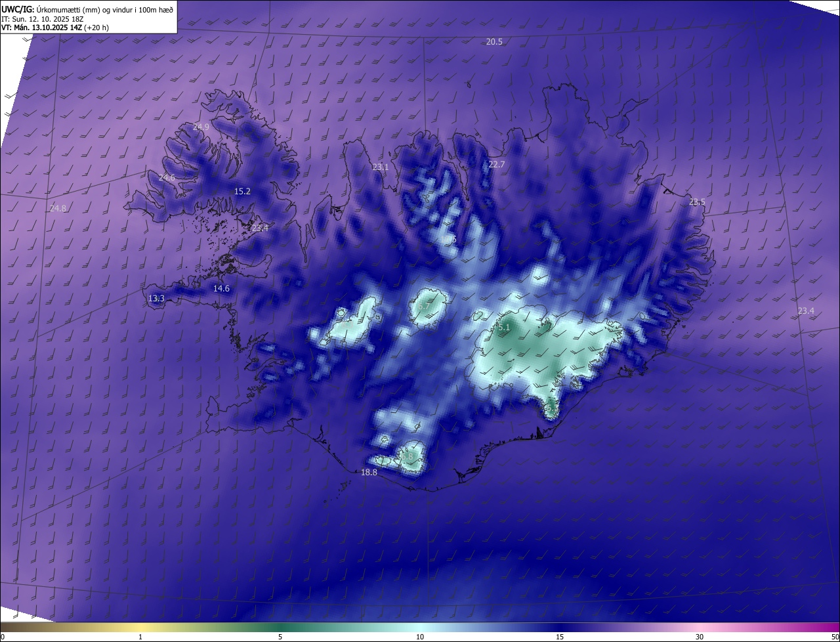
Task: Click the 14.6 value label
Action: click(x=221, y=288)
